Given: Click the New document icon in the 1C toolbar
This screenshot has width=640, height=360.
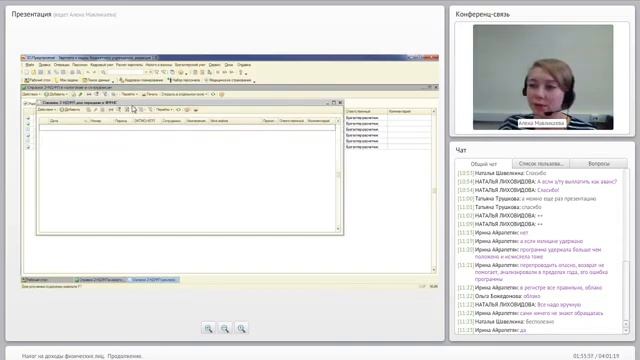Looking at the screenshot, I should (27, 72).
